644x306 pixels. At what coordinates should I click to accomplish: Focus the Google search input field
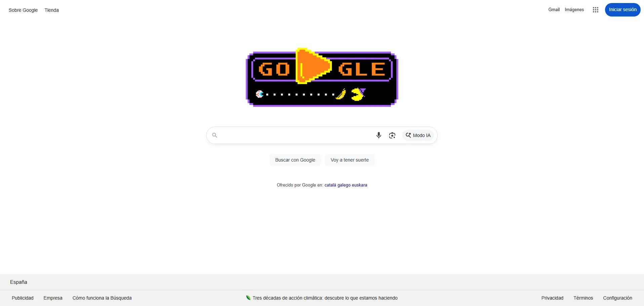coord(296,135)
